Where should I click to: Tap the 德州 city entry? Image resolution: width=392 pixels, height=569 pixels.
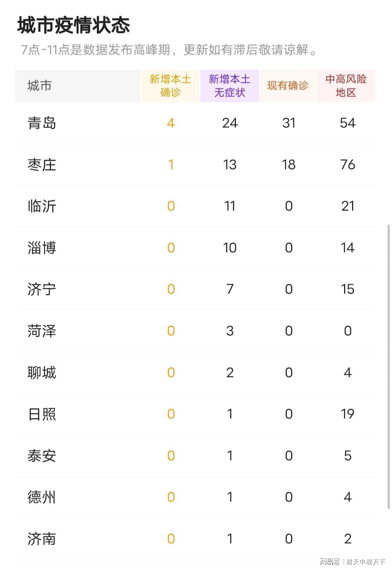(42, 497)
